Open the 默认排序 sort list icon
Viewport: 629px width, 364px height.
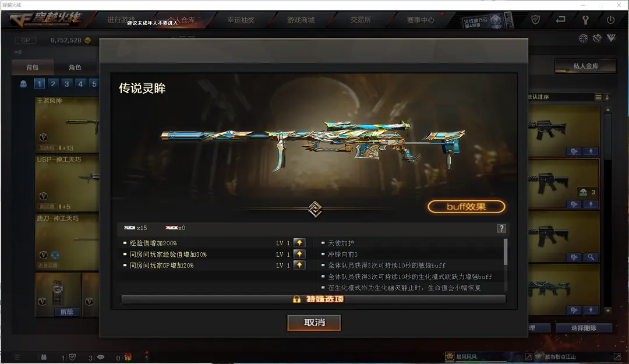tap(598, 97)
